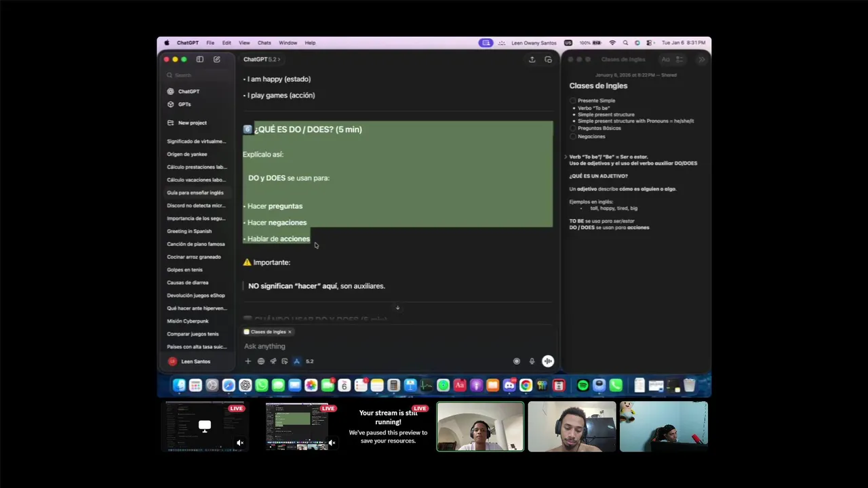The width and height of the screenshot is (868, 488).
Task: Click the Notes double chevron overflow icon
Action: coord(702,60)
